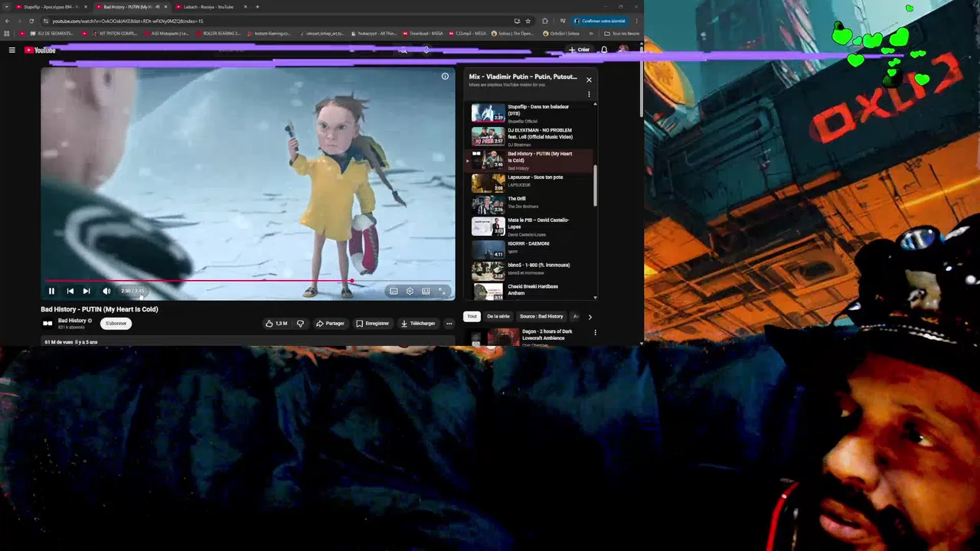Open the apps grid in bookmarks bar

coord(7,33)
